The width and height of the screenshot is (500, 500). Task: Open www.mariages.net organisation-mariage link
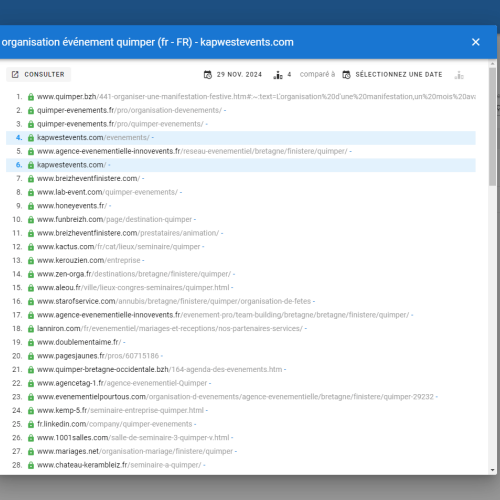135,451
